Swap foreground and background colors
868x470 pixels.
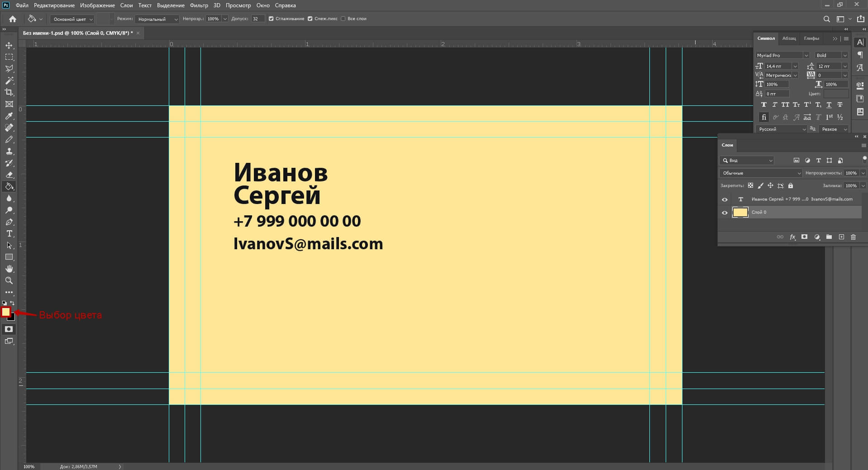click(13, 303)
